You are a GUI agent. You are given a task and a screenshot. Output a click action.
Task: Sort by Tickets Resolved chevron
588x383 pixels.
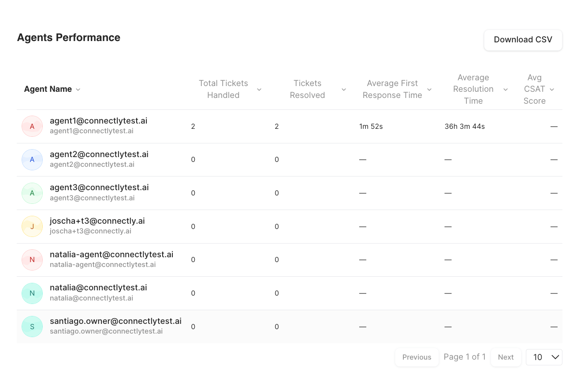344,90
